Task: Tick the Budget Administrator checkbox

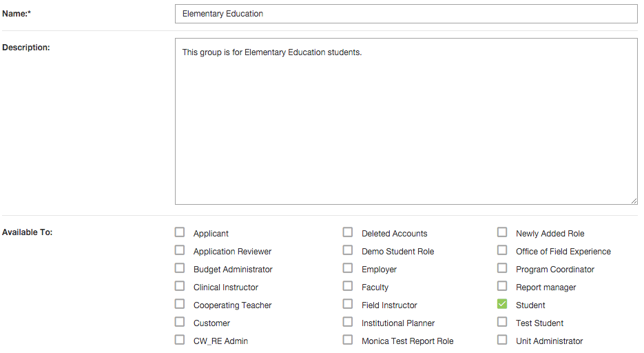Action: pos(180,268)
